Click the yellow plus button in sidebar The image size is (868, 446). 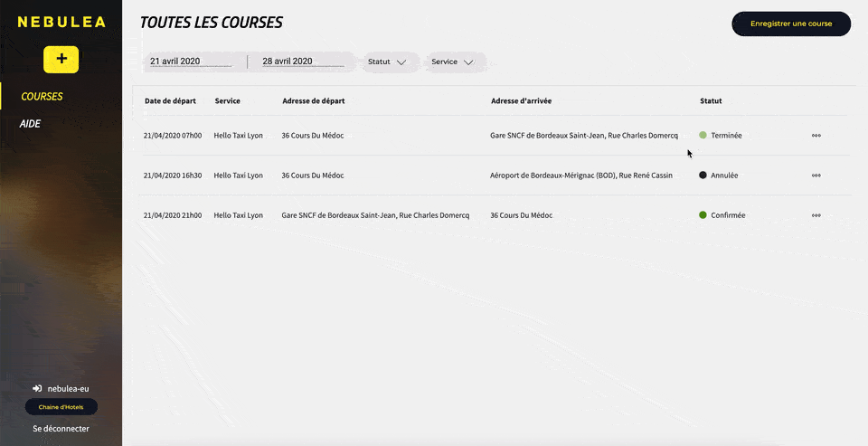coord(61,60)
